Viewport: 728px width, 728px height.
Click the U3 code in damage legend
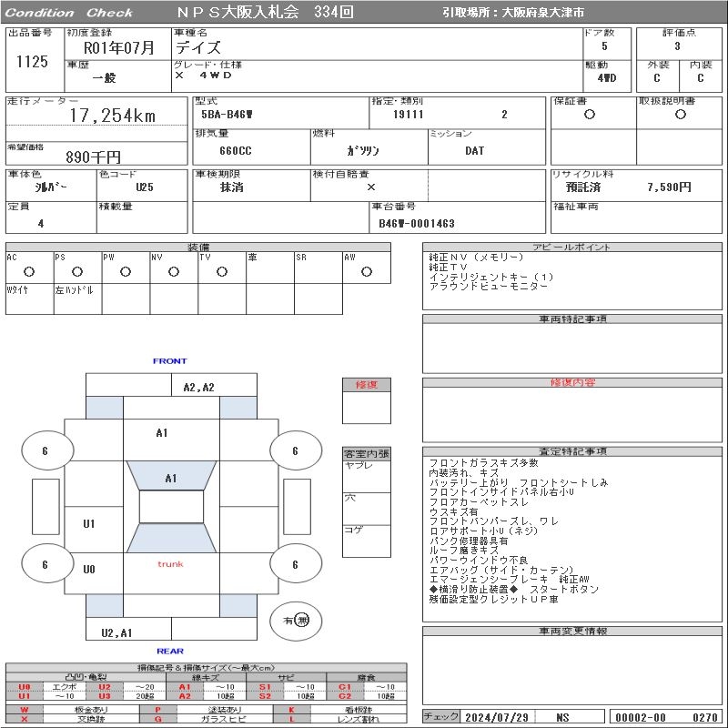click(105, 696)
